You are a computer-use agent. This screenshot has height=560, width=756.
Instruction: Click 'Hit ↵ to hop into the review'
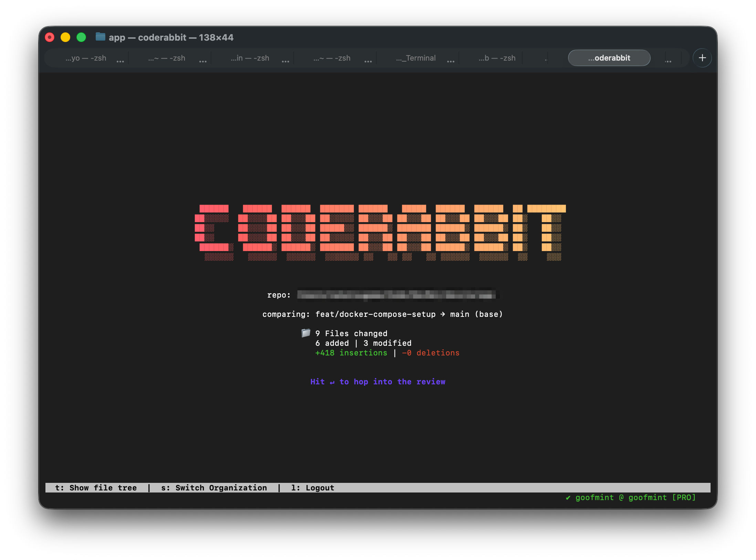pyautogui.click(x=378, y=382)
